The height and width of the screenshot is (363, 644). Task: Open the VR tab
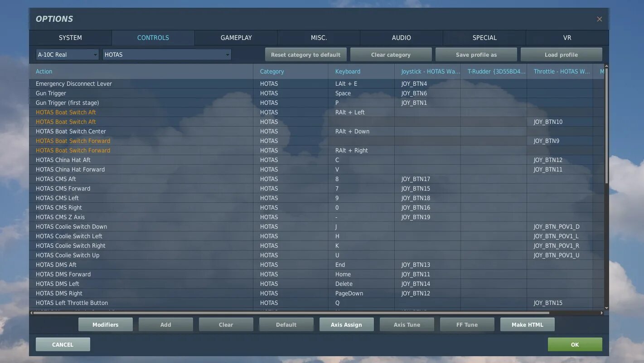pos(567,38)
